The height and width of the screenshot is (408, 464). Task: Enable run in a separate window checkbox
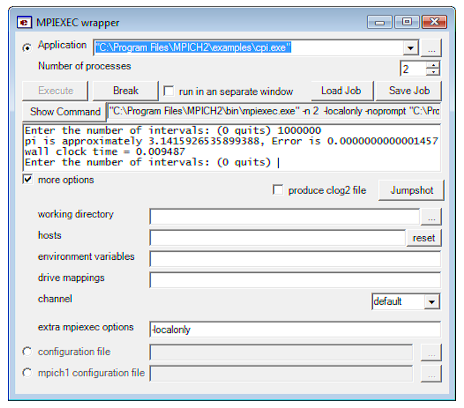click(169, 91)
